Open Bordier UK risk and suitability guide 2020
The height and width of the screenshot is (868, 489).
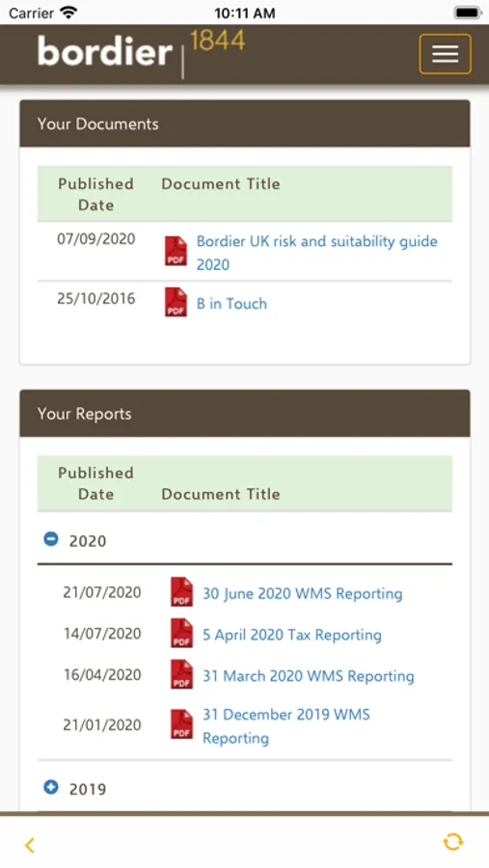click(x=316, y=253)
